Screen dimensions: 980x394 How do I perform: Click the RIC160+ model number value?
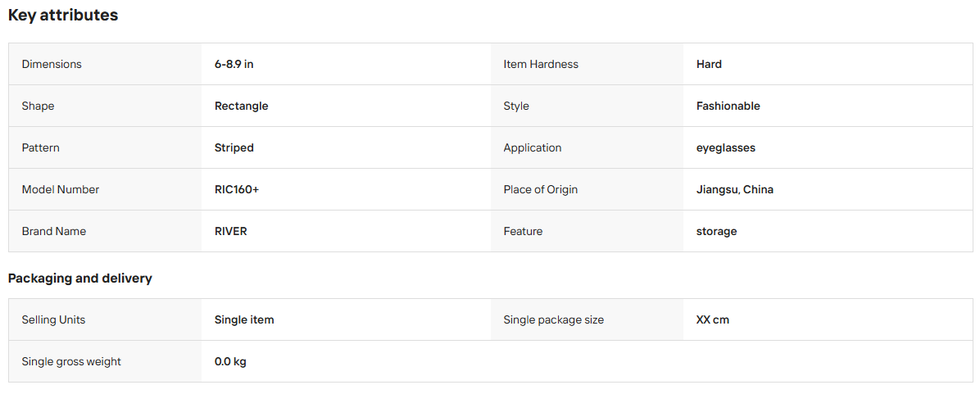click(x=236, y=189)
